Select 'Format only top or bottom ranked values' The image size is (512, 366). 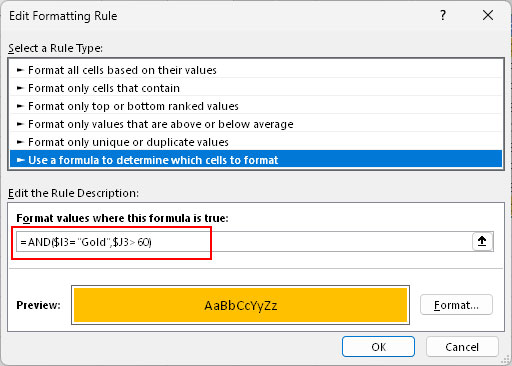pyautogui.click(x=256, y=106)
